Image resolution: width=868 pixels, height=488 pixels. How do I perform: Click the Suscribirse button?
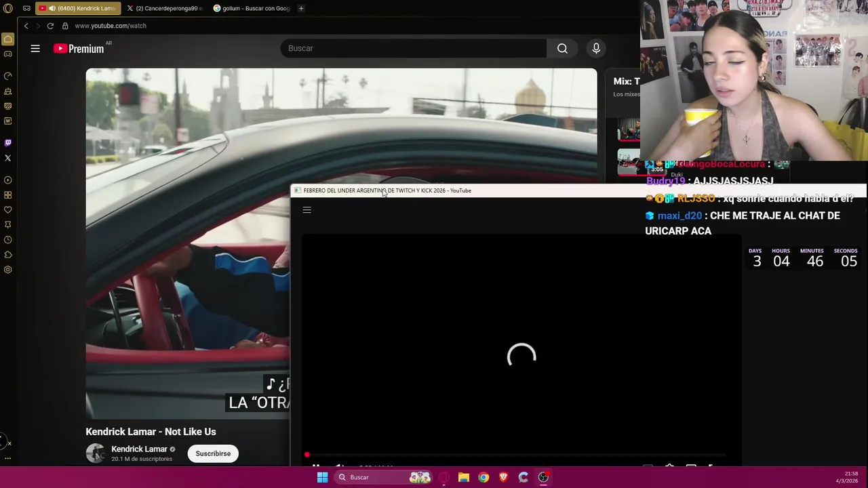(213, 453)
